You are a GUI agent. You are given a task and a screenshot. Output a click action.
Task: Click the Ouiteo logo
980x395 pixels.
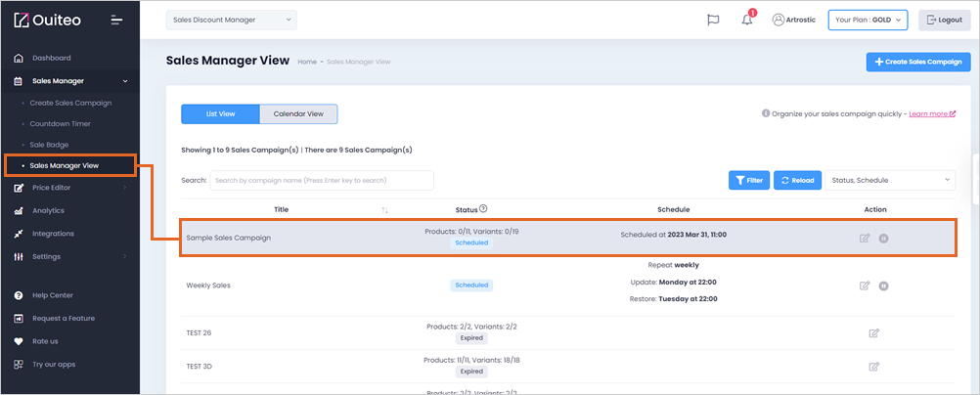[x=47, y=20]
